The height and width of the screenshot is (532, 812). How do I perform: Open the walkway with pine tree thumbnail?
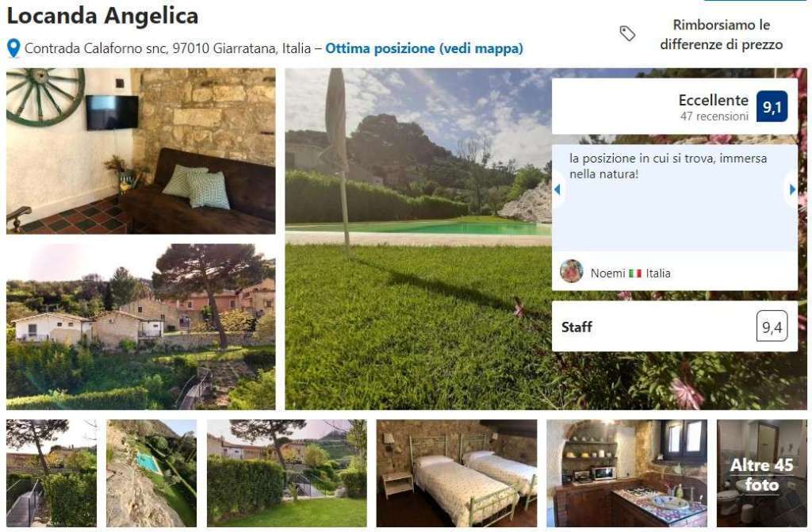[x=52, y=473]
